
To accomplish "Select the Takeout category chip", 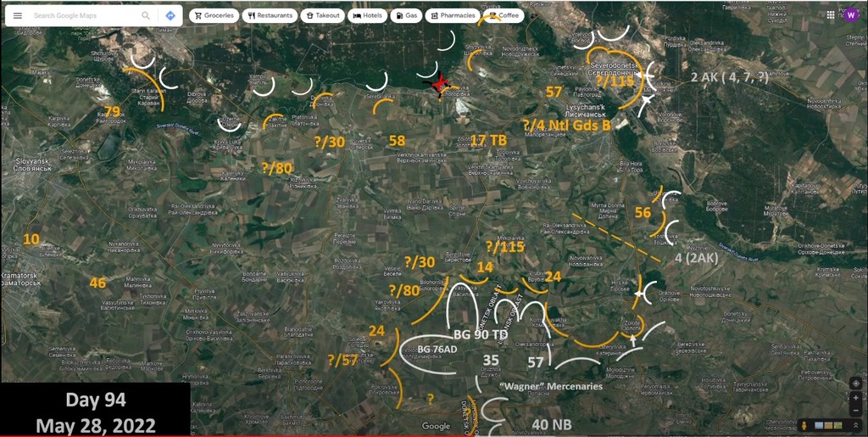I will pyautogui.click(x=323, y=15).
